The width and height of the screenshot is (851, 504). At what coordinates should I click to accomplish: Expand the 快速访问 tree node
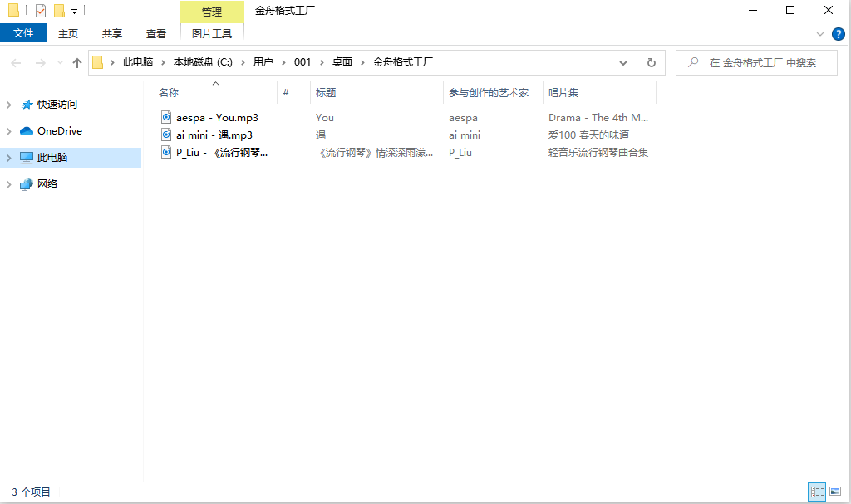8,105
